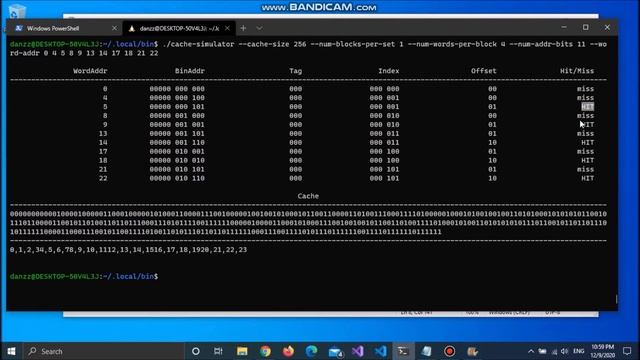The width and height of the screenshot is (640, 360).
Task: Open the Bandicam recorder taskbar icon
Action: pos(449,351)
